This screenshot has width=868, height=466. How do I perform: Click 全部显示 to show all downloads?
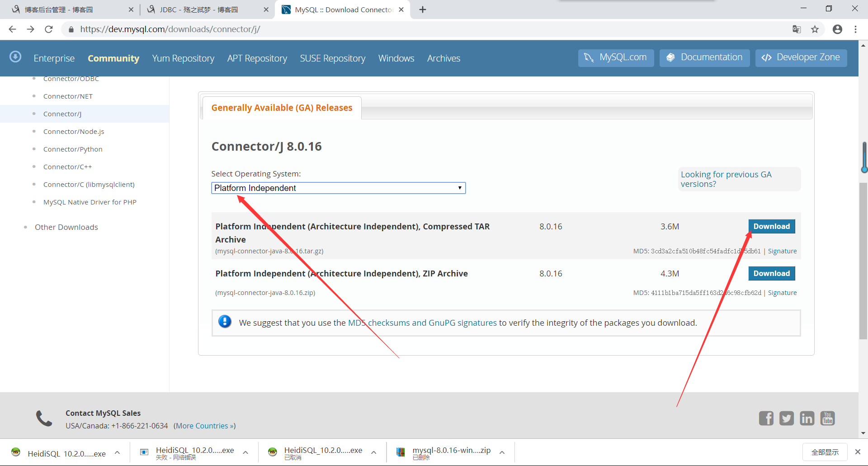tap(825, 452)
